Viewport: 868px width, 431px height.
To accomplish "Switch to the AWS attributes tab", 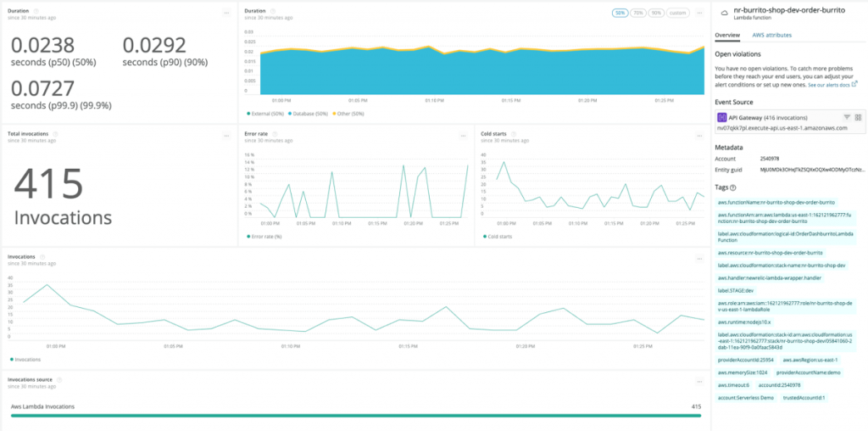I will 771,35.
